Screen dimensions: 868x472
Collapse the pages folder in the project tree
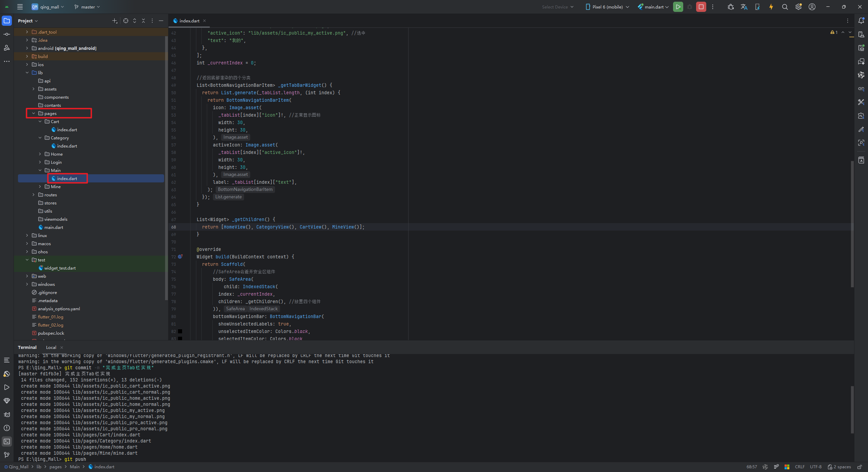(34, 113)
